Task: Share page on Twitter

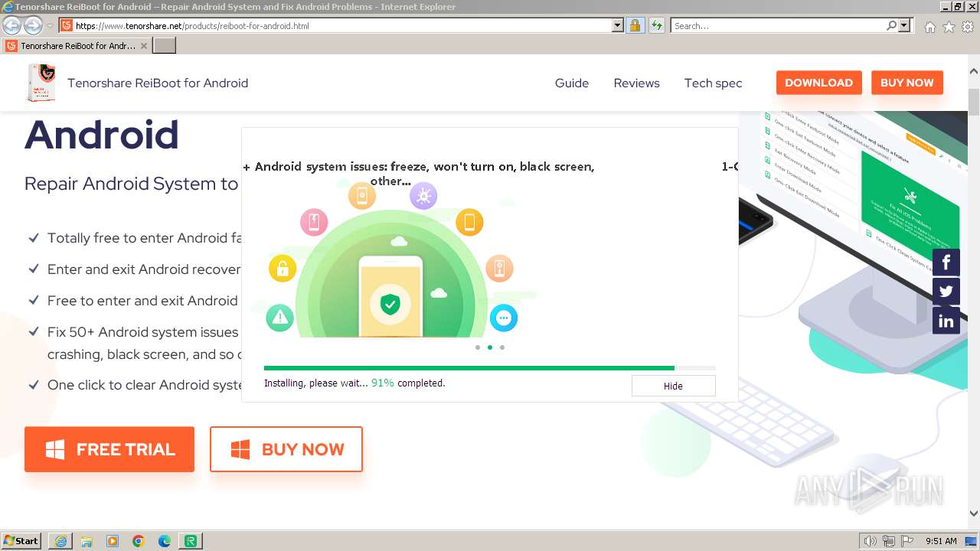Action: coord(946,292)
